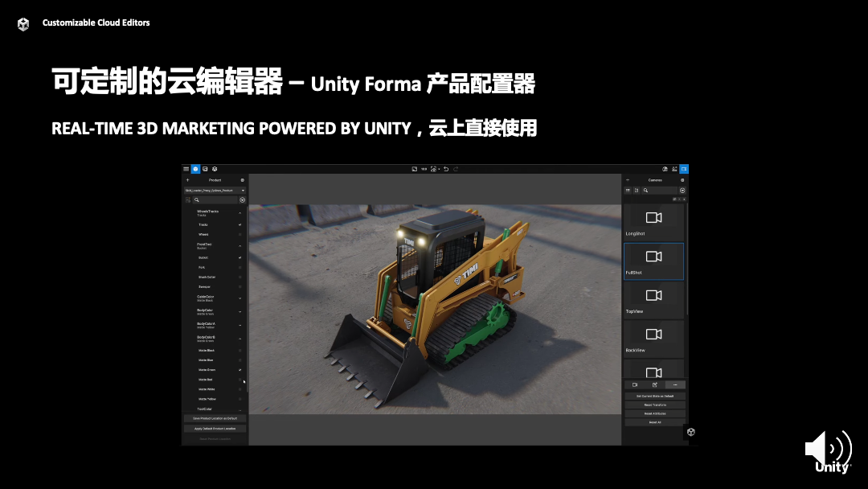Select the BackView camera thumbnail
Viewport: 868px width, 489px height.
click(653, 339)
